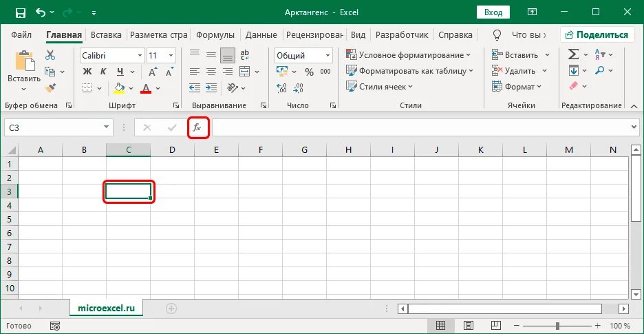Increase decimal places
This screenshot has height=334, width=644.
click(282, 87)
